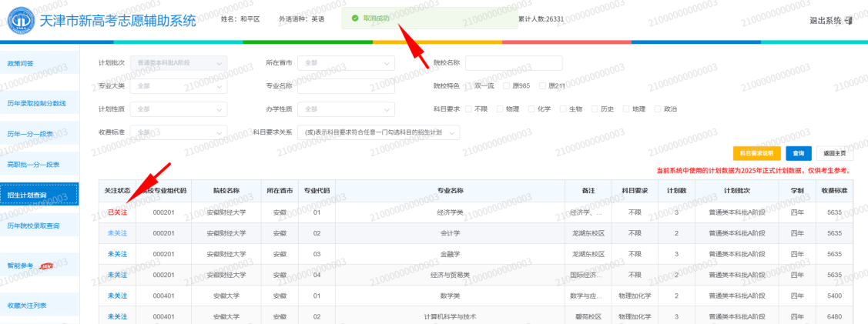
Task: Click the 累计人数:26331 text in header
Action: 541,18
